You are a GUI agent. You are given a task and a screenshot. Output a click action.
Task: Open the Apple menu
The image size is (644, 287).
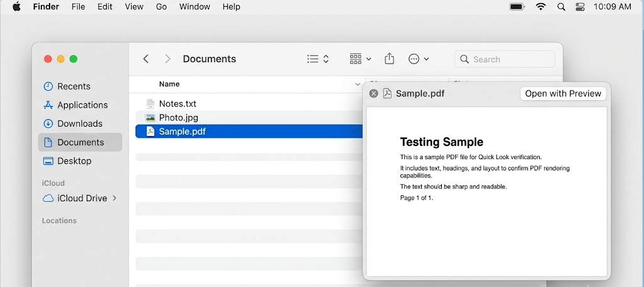pos(16,6)
